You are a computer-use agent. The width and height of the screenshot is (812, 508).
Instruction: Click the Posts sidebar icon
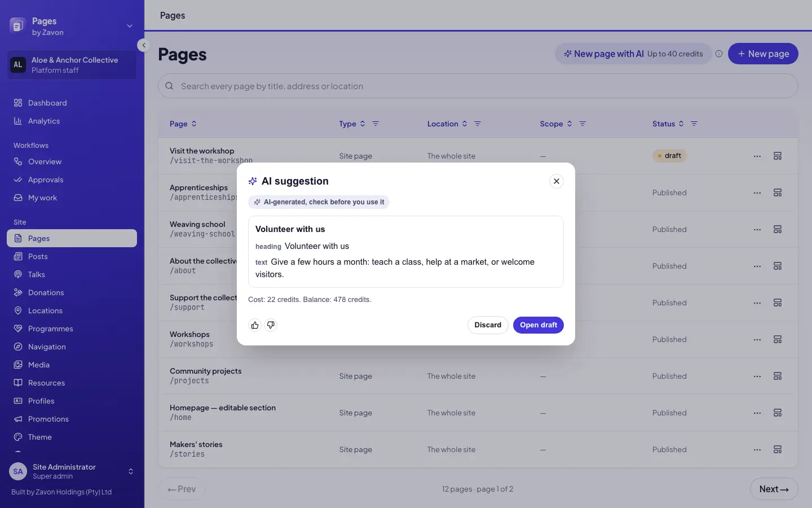point(18,256)
